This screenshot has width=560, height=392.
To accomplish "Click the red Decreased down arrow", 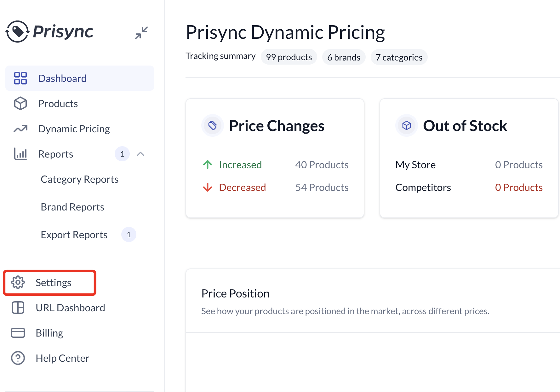I will [208, 187].
